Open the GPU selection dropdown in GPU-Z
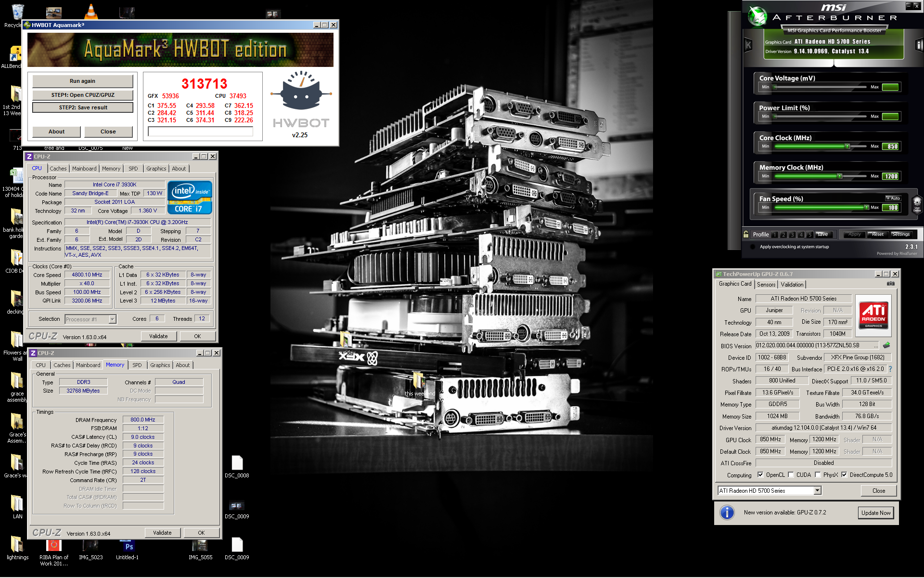Viewport: 924px width, 578px height. pos(817,491)
